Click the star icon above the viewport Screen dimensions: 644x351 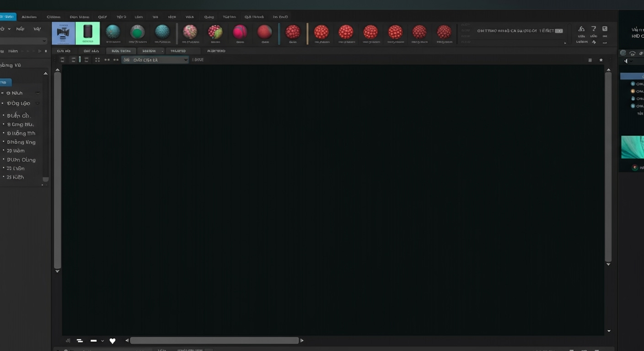coord(601,59)
